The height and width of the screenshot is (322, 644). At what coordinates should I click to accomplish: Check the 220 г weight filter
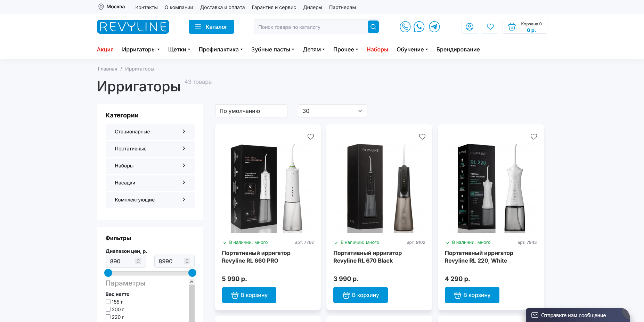click(108, 317)
